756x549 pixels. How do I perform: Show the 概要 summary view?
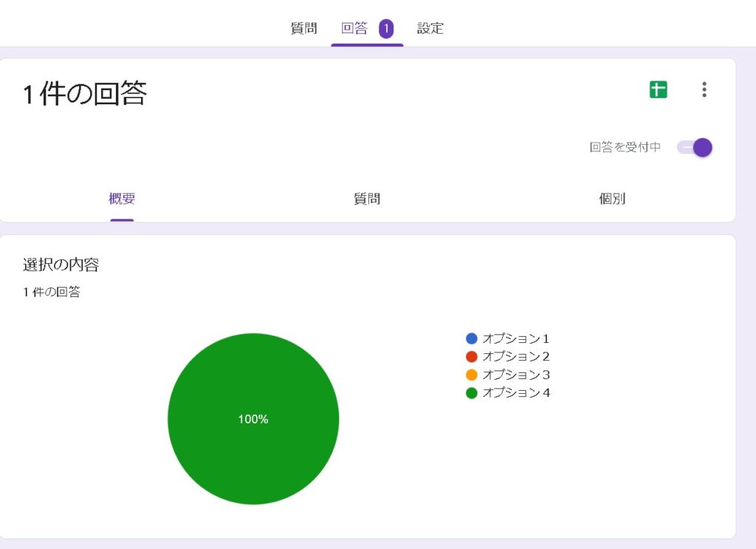tap(122, 199)
